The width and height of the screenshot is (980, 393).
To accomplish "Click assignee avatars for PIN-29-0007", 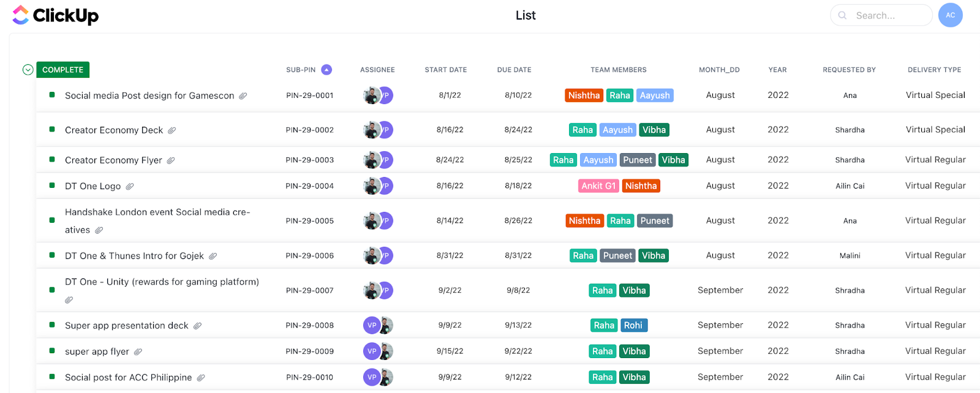I will click(x=378, y=290).
